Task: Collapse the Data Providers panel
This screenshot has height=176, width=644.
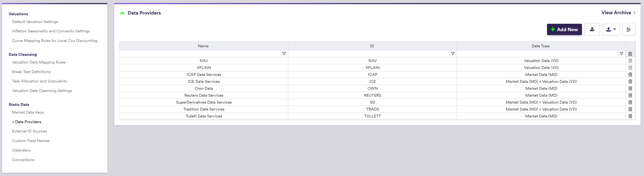Action: 122,13
